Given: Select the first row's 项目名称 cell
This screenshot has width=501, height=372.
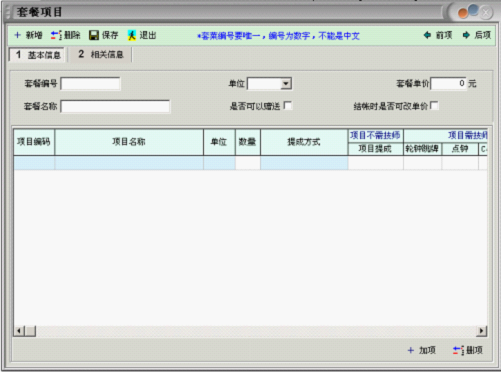Looking at the screenshot, I should (x=129, y=163).
